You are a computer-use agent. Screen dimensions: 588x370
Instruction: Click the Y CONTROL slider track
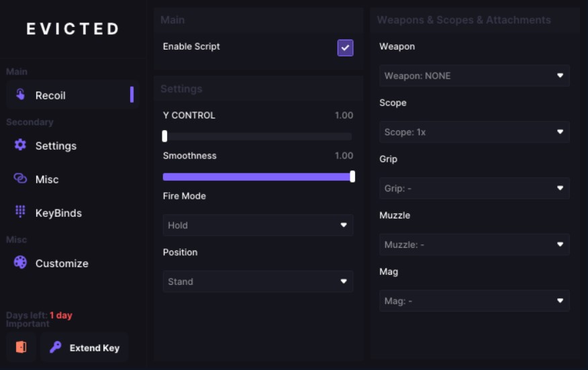[x=258, y=137]
